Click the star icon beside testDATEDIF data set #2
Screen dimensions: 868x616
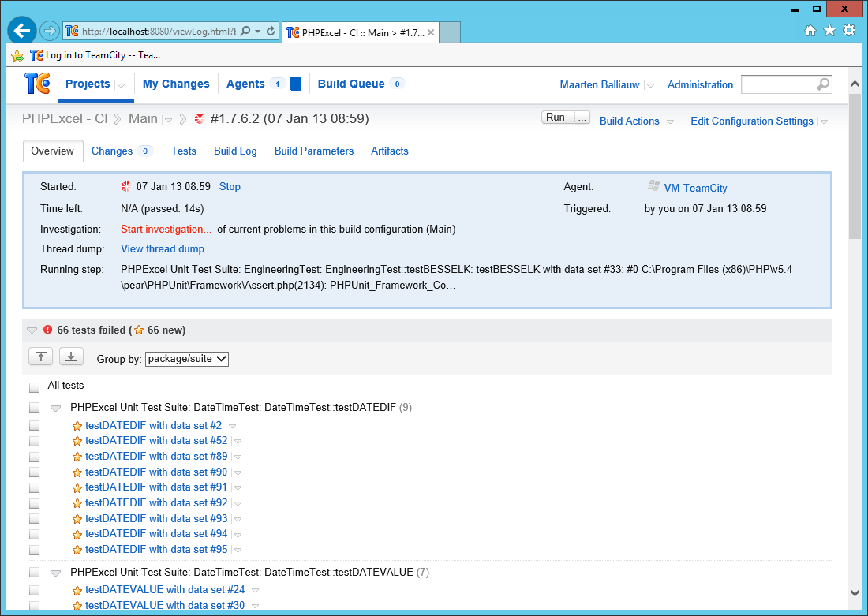click(77, 425)
